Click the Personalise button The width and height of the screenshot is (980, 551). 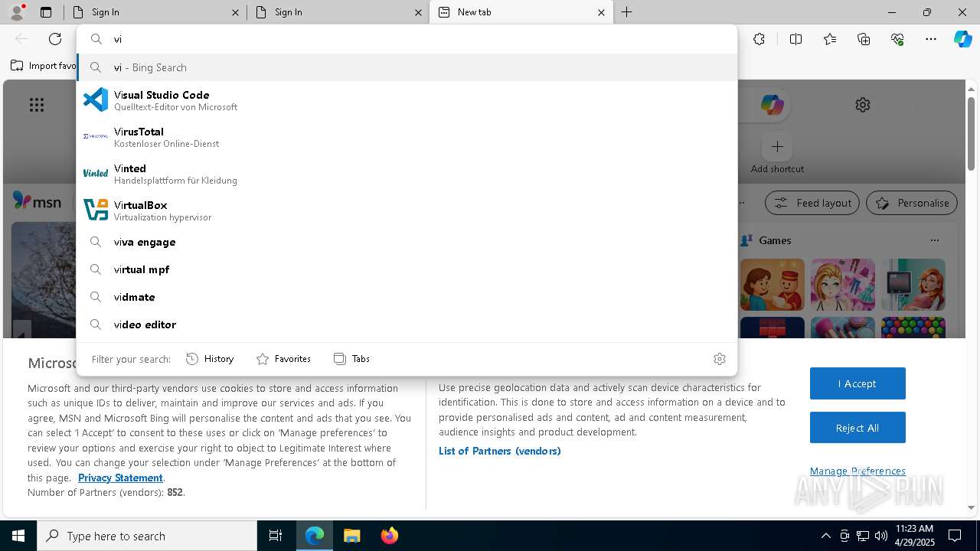coord(912,203)
